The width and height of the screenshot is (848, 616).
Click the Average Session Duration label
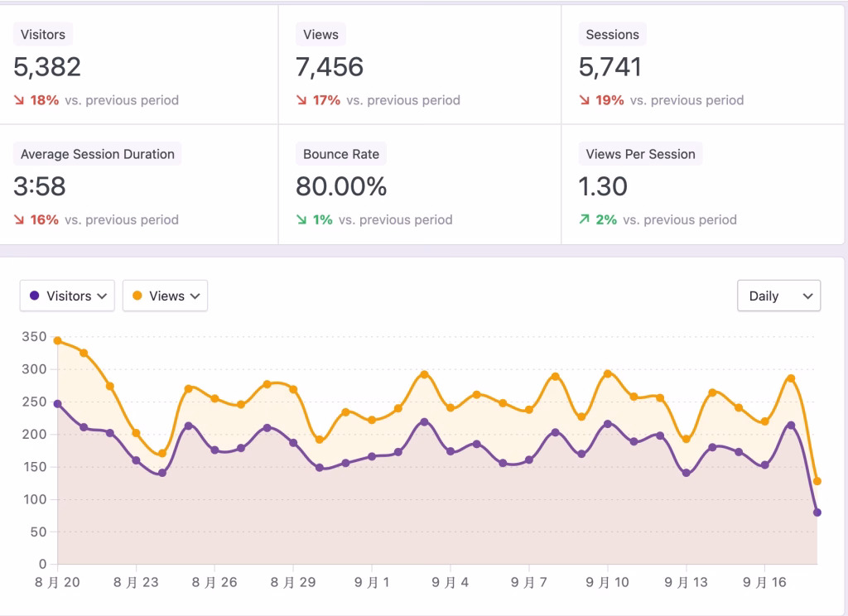click(x=97, y=154)
